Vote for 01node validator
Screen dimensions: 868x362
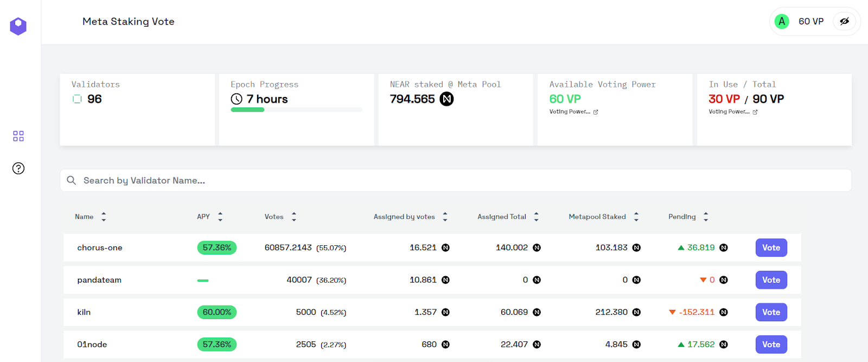(x=771, y=345)
